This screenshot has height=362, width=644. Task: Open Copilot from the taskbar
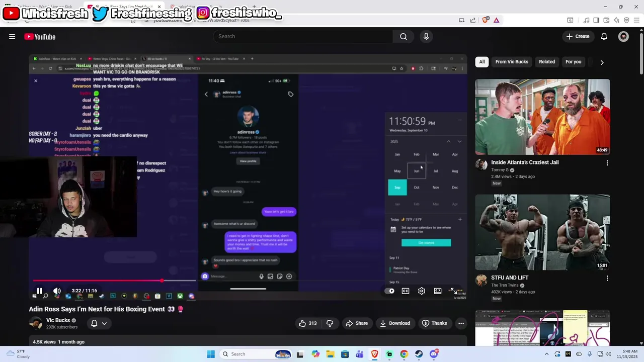[x=315, y=354]
